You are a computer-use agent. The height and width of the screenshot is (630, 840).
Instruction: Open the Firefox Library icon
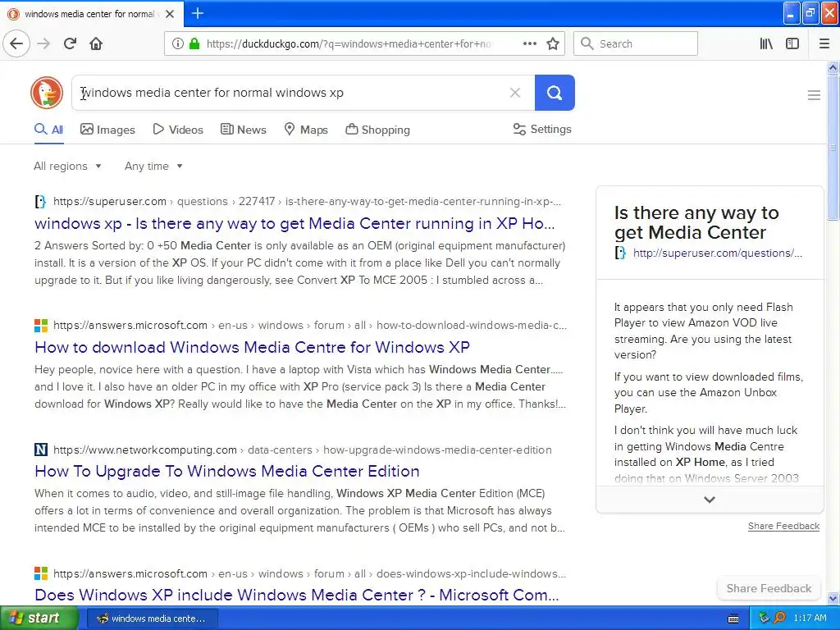(x=766, y=43)
